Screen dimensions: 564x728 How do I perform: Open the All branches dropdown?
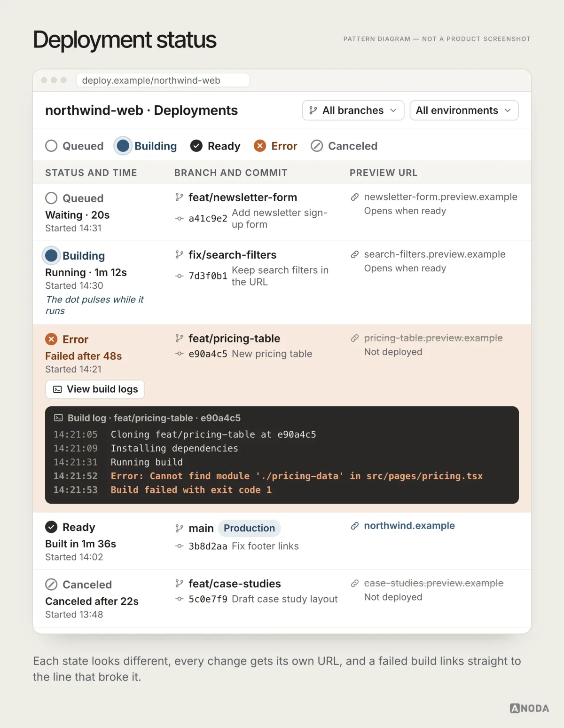click(x=353, y=111)
